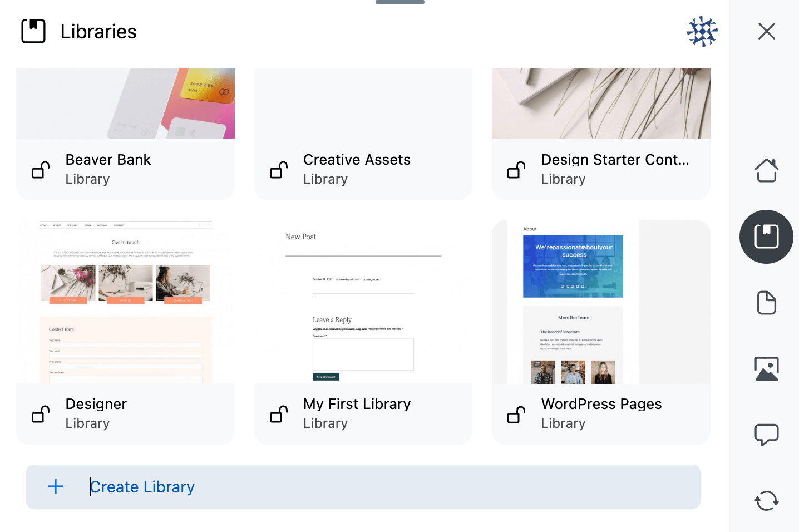Click the Create Library button

click(x=363, y=486)
